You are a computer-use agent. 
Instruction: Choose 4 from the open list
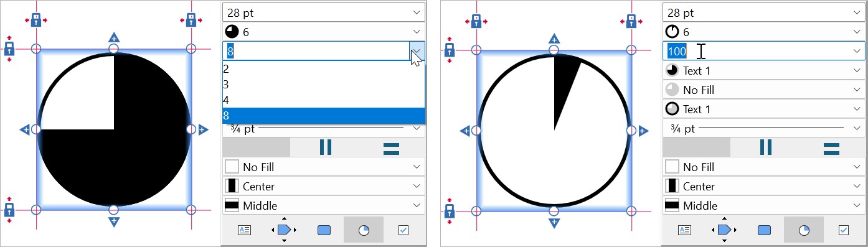(324, 100)
